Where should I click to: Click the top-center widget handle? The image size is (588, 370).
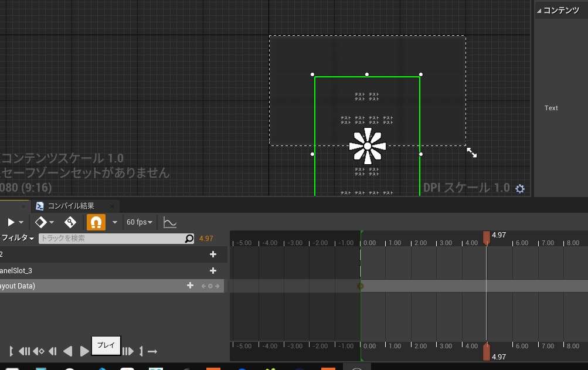(367, 74)
